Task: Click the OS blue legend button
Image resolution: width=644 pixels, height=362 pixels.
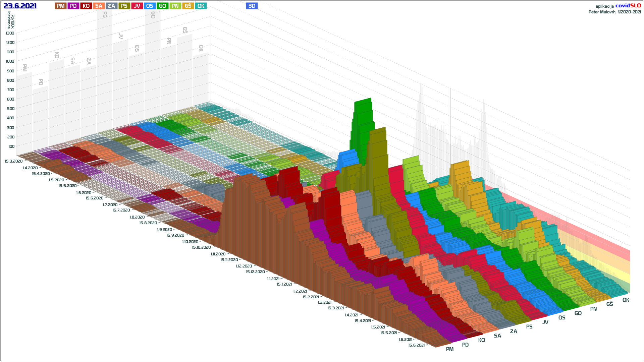Action: click(150, 6)
